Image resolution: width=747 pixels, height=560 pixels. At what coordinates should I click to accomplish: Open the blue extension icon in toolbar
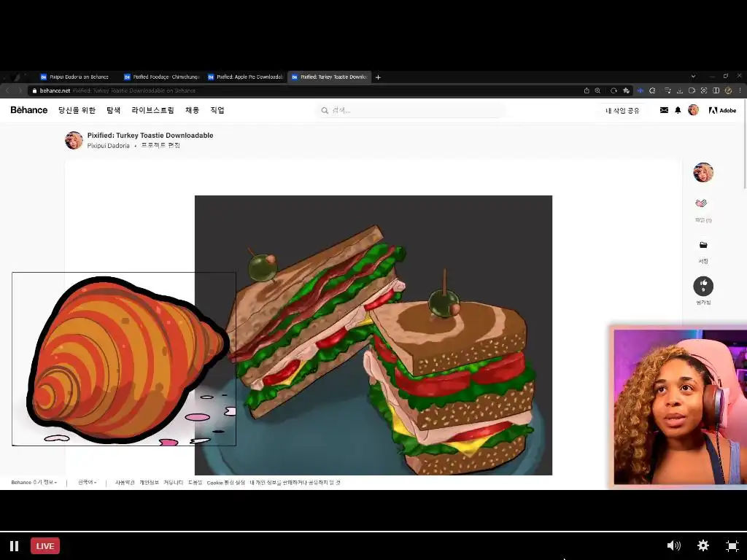pos(640,90)
